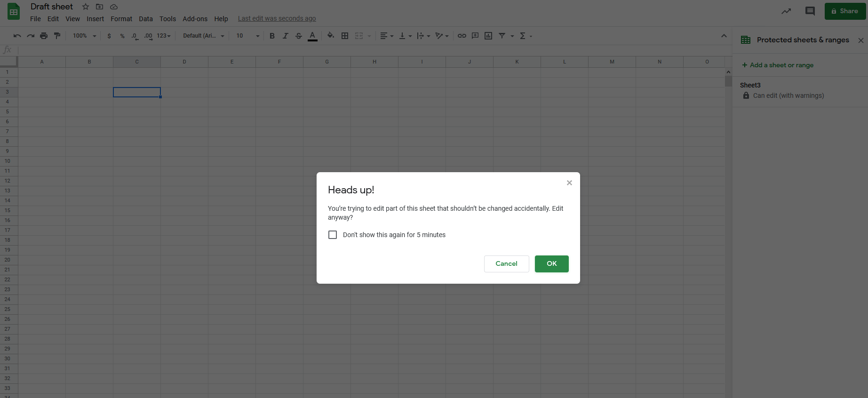Click the Print icon

(x=44, y=36)
